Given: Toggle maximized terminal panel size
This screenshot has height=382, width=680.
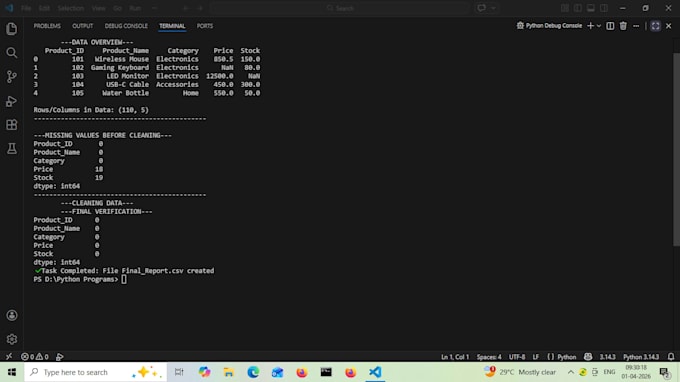Looking at the screenshot, I should [655, 26].
